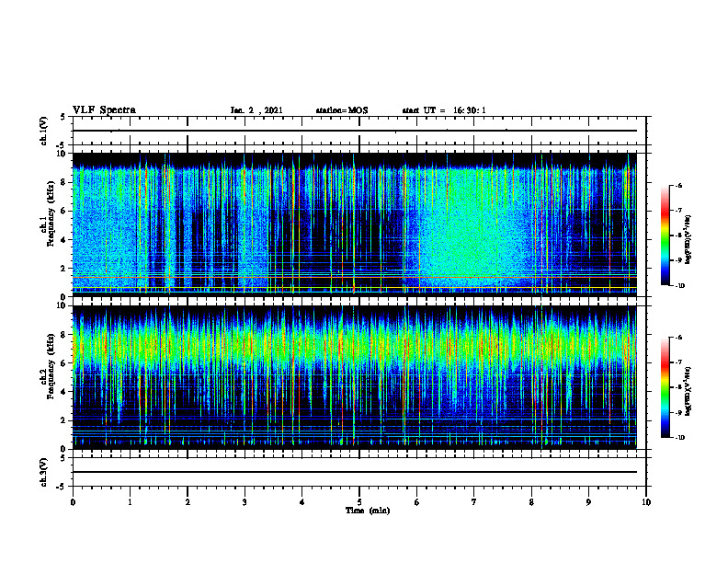The width and height of the screenshot is (728, 563).
Task: Click the ch.1 color bar legend title
Action: (688, 239)
